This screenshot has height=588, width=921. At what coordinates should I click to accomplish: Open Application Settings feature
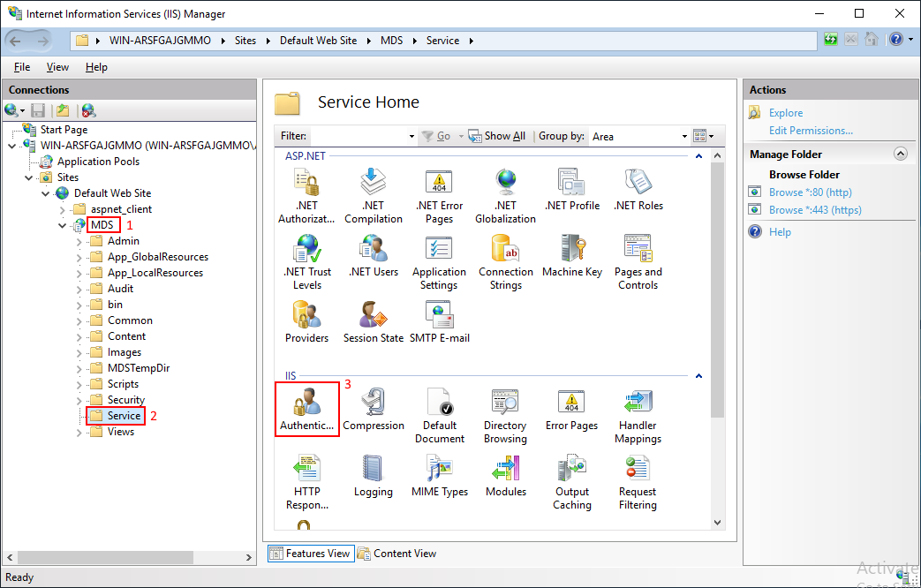click(x=439, y=262)
